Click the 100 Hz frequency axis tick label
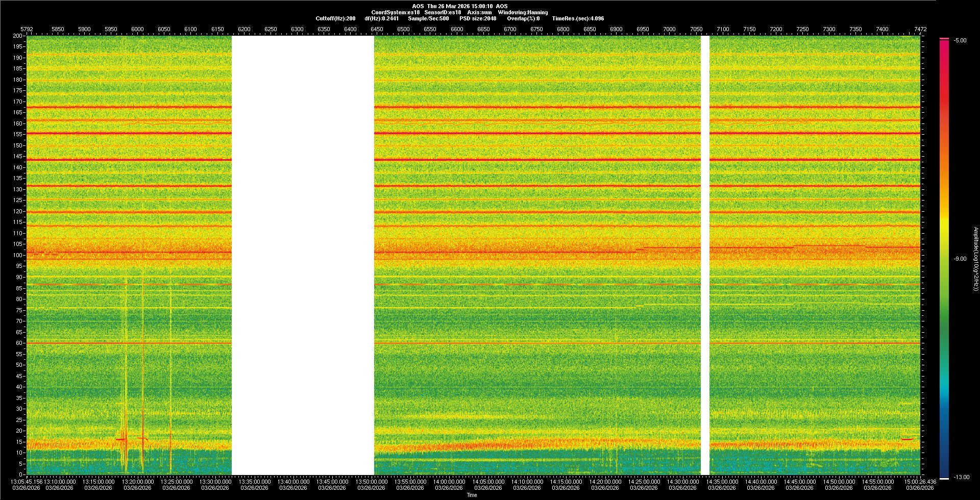980x500 pixels. tap(18, 255)
